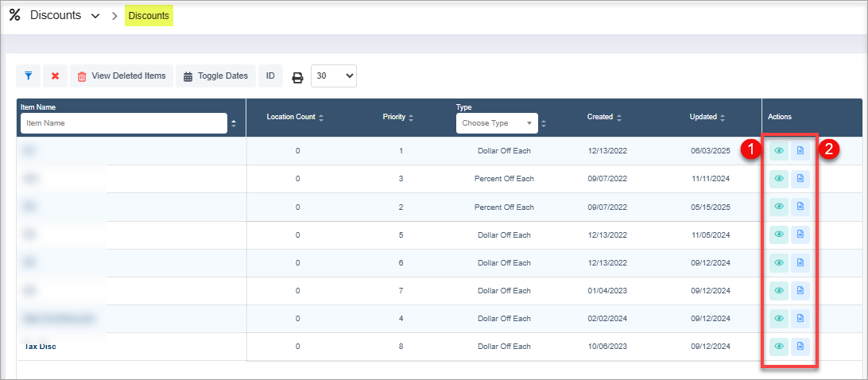Sort table by Priority column
The image size is (868, 380).
pyautogui.click(x=397, y=117)
